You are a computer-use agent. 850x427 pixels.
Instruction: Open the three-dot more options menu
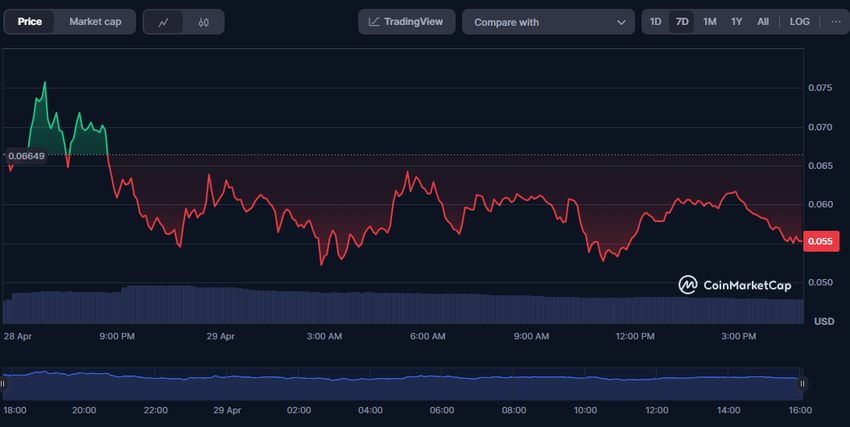pyautogui.click(x=836, y=22)
